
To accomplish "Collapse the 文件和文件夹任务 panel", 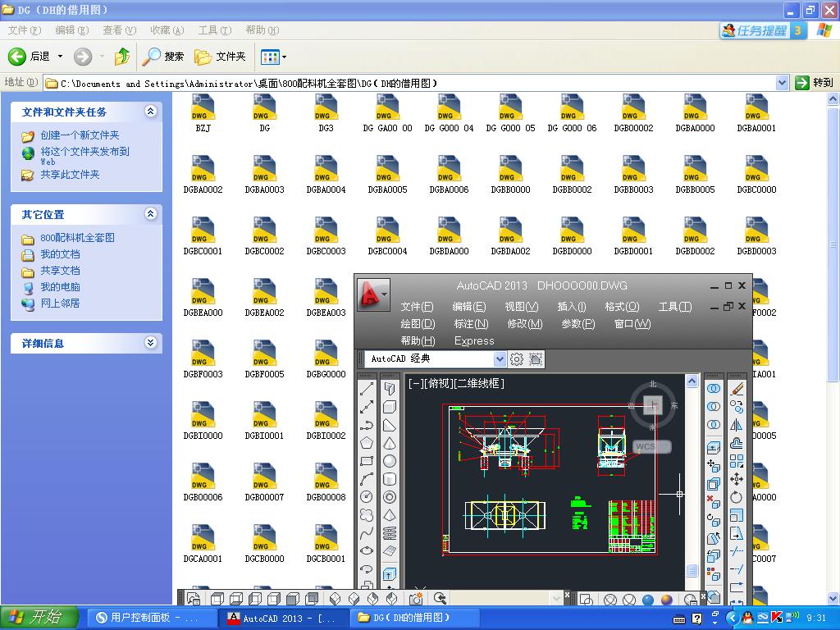I will point(151,112).
